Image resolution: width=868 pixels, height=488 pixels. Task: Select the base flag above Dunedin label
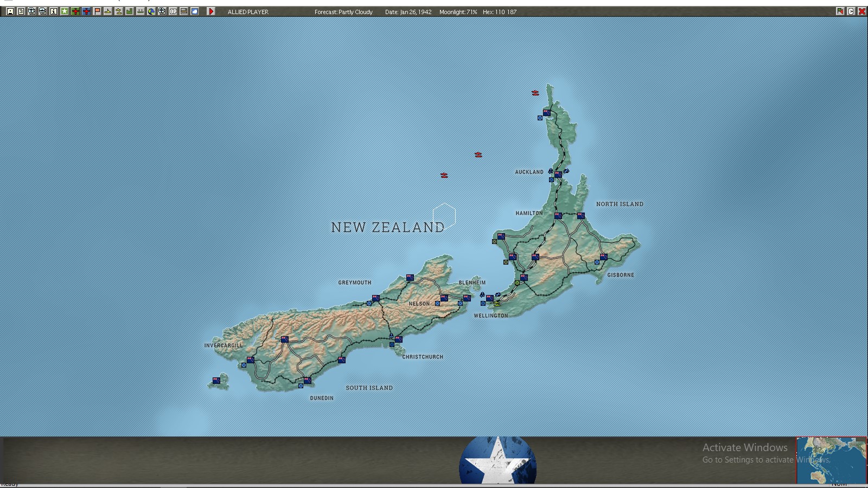pyautogui.click(x=308, y=381)
